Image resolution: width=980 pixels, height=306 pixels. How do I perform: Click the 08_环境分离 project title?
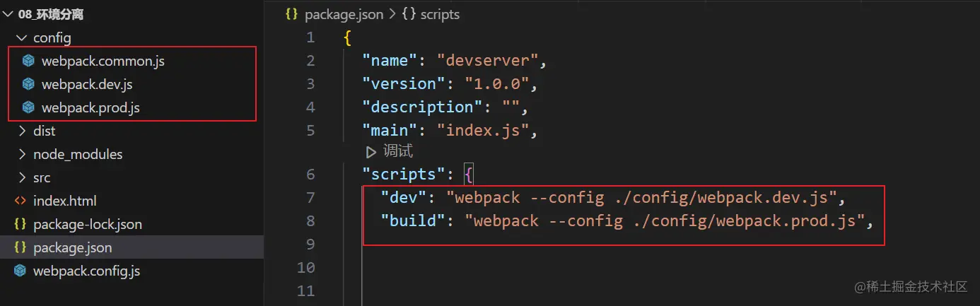coord(51,14)
